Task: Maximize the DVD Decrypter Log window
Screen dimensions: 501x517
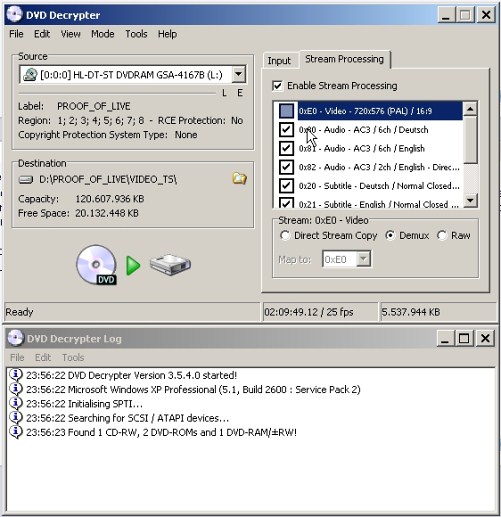Action: tap(464, 338)
